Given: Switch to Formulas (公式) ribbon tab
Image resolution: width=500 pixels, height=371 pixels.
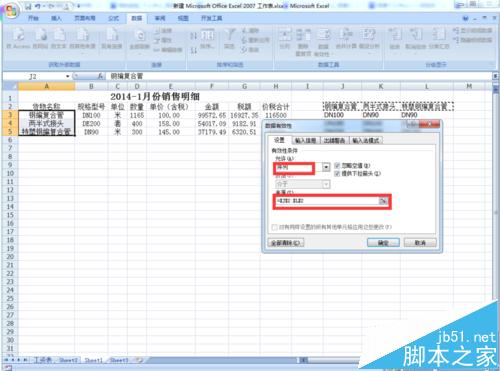Looking at the screenshot, I should pos(113,18).
